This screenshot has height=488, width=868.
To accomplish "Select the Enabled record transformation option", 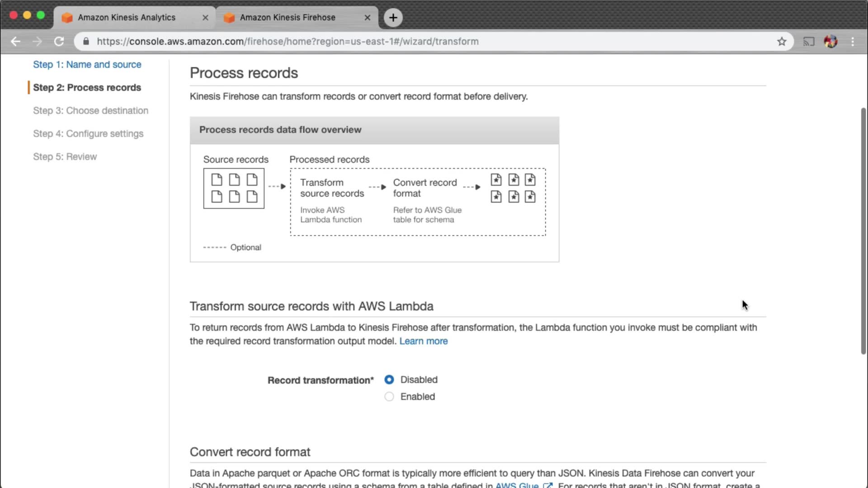I will [389, 397].
